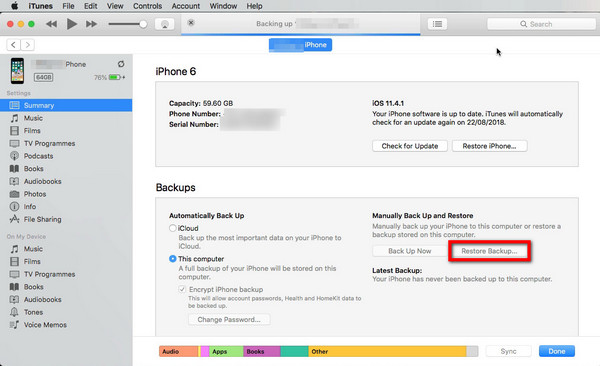Click the Apps segment of storage bar

tap(226, 351)
